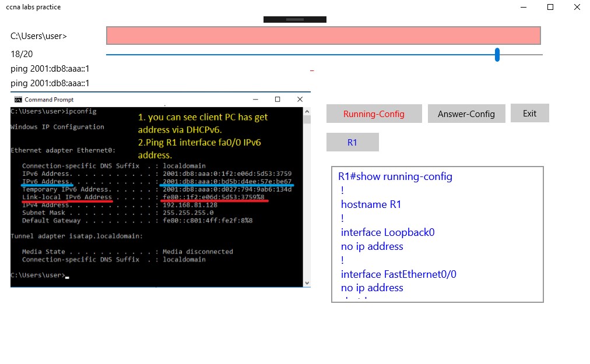Click 'no ip address' under FastEthernet0/0

click(372, 288)
